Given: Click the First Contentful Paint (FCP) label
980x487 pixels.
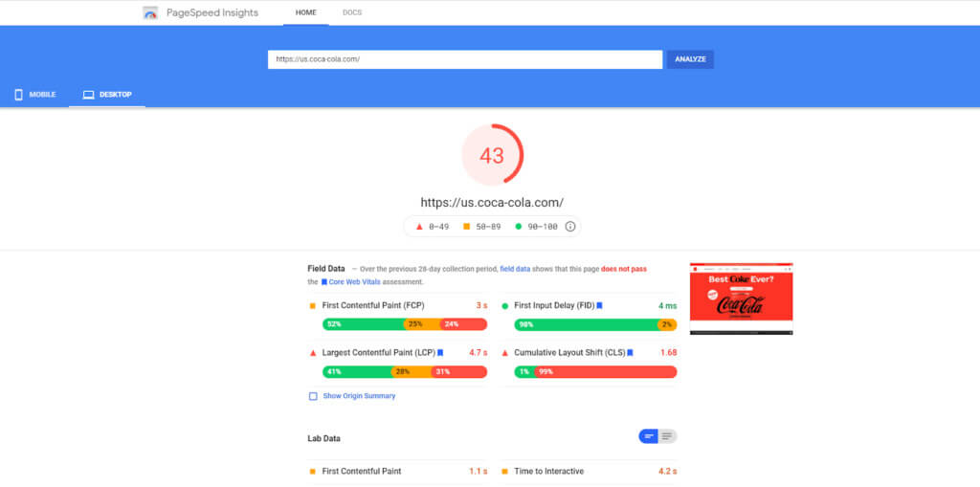Looking at the screenshot, I should tap(373, 306).
